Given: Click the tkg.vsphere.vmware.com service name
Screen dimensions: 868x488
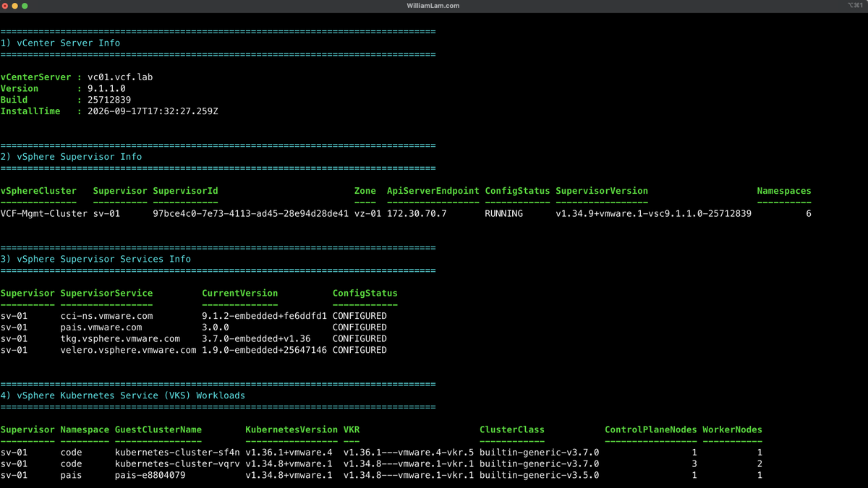Looking at the screenshot, I should pos(120,338).
